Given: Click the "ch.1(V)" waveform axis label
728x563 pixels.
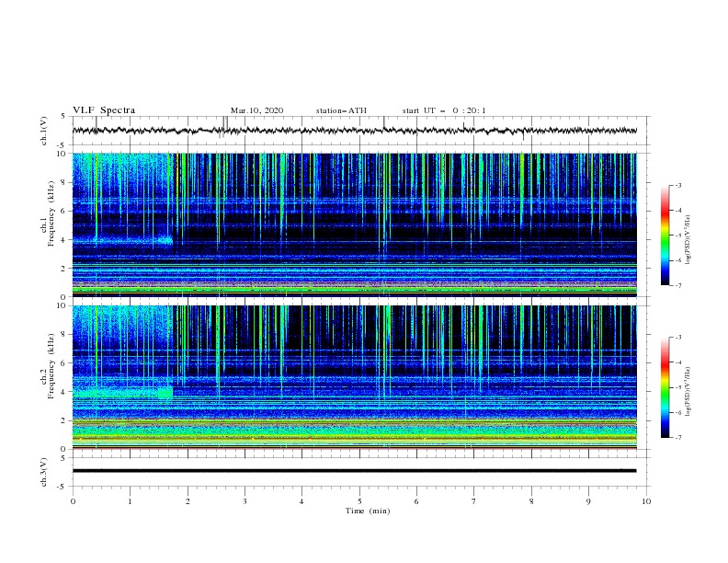Looking at the screenshot, I should 44,131.
